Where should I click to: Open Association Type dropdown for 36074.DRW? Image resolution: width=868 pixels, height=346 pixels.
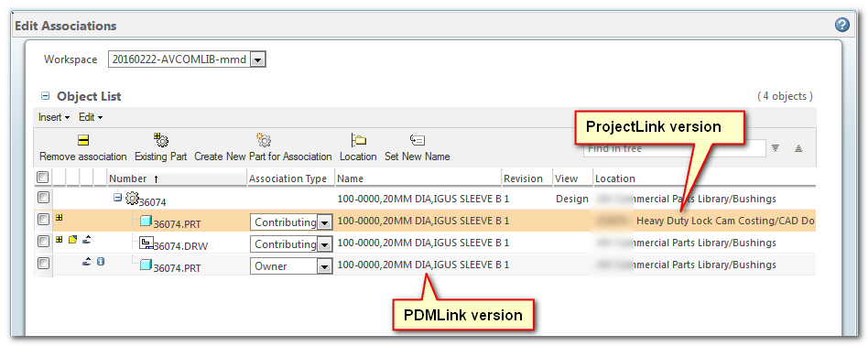pos(325,244)
